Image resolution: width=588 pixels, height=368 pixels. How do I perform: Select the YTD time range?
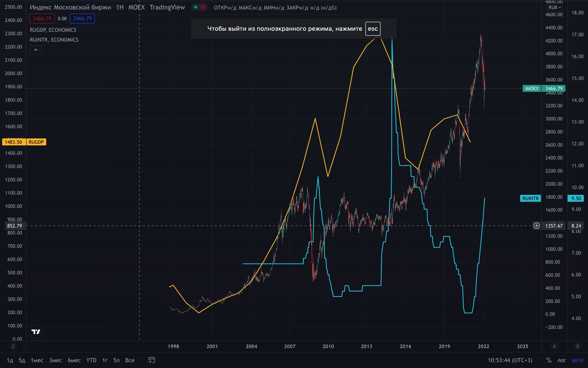tap(91, 360)
